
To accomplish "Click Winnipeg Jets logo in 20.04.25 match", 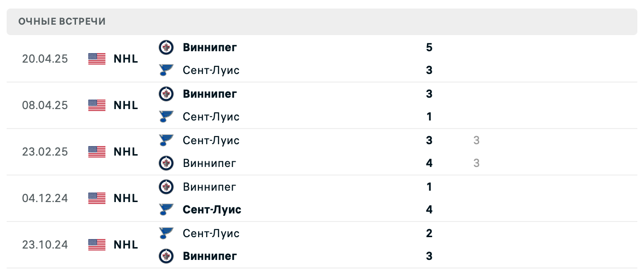I will pyautogui.click(x=166, y=47).
